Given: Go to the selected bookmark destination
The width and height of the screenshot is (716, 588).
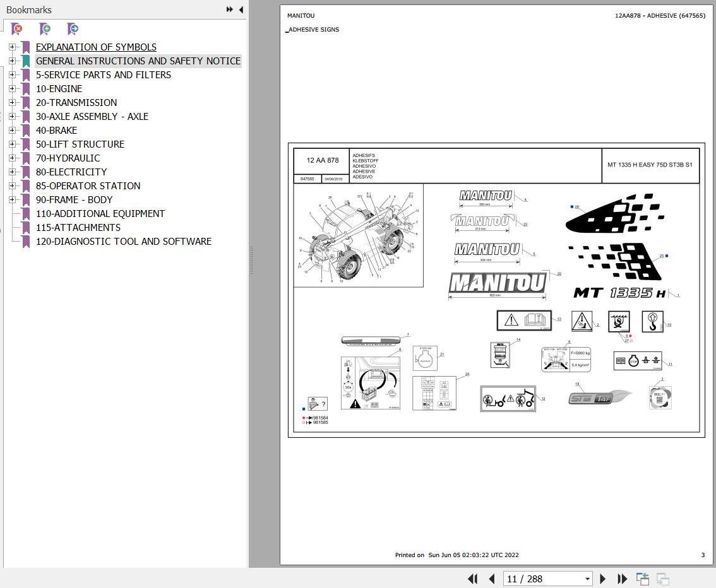Looking at the screenshot, I should click(73, 28).
